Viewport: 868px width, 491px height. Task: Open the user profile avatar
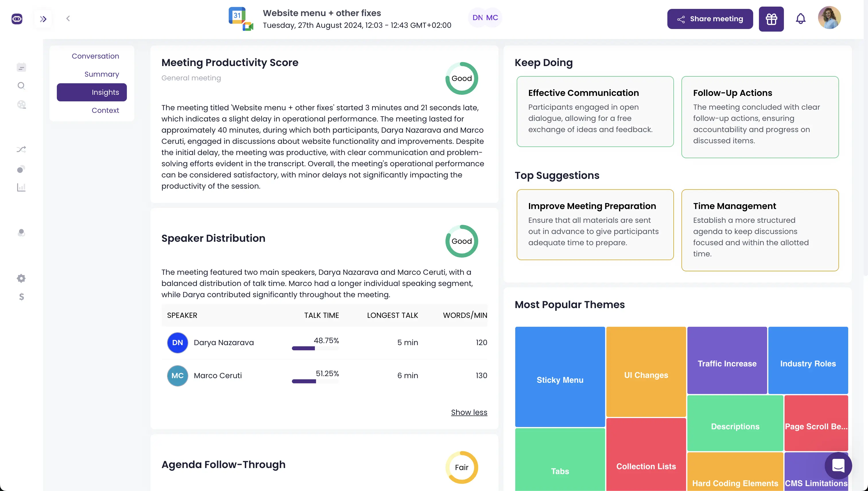coord(829,18)
